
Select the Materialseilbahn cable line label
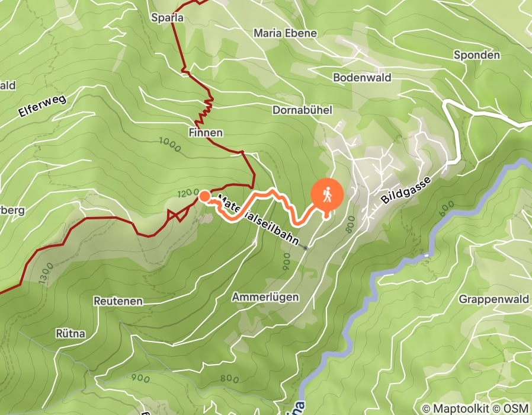coord(258,220)
